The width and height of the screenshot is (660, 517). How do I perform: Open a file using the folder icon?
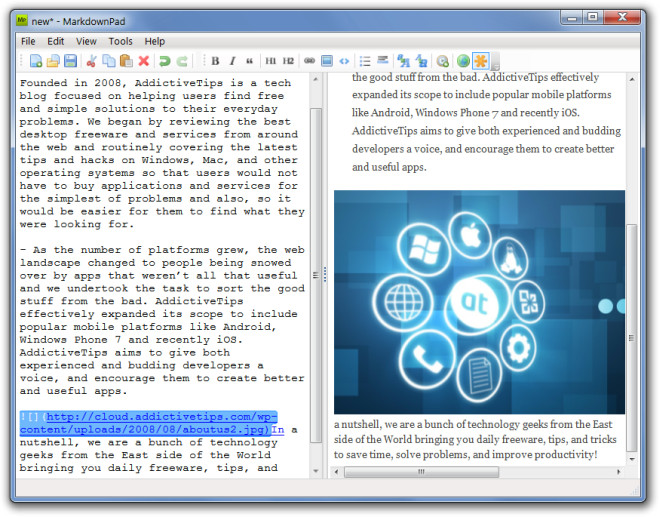tap(53, 61)
